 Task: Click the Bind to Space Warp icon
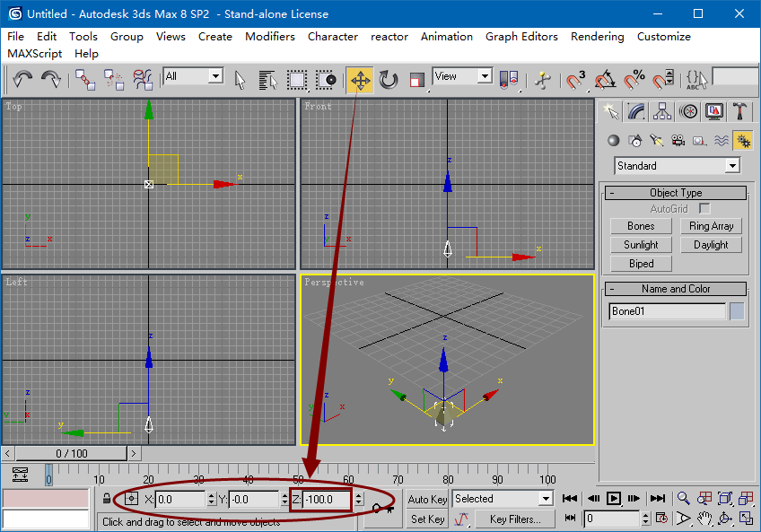point(143,80)
